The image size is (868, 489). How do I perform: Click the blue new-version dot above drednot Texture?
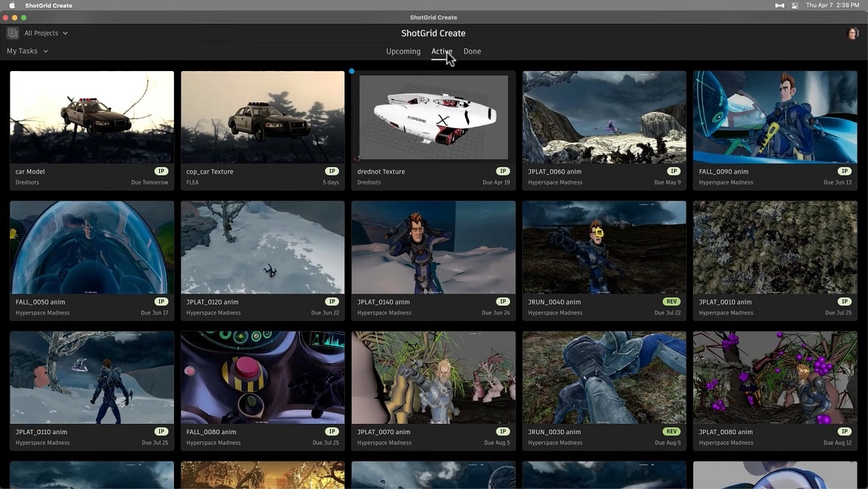352,71
